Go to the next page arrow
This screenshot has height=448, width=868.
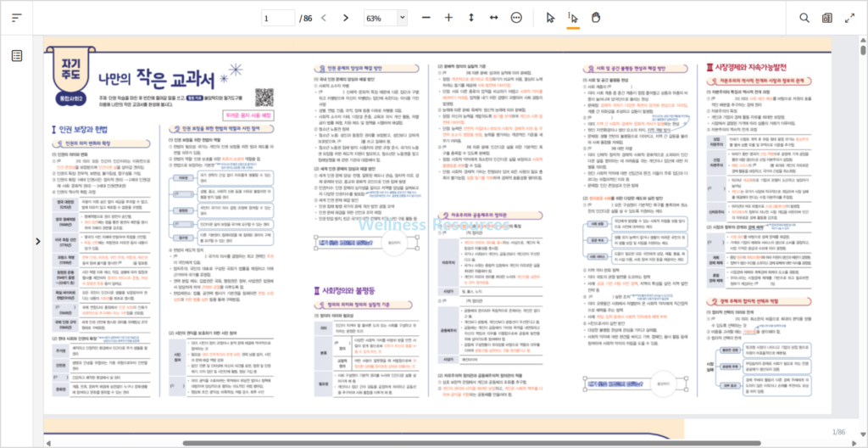coord(346,18)
